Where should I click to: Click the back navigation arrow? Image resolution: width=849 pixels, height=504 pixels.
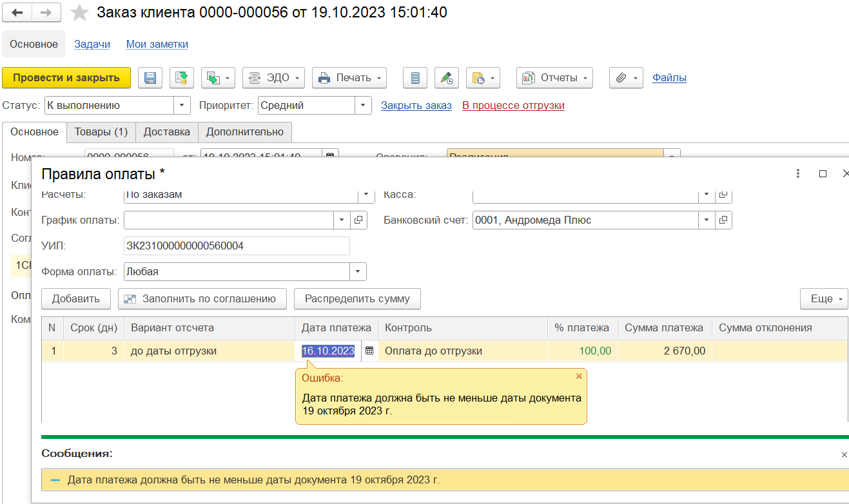[x=18, y=13]
